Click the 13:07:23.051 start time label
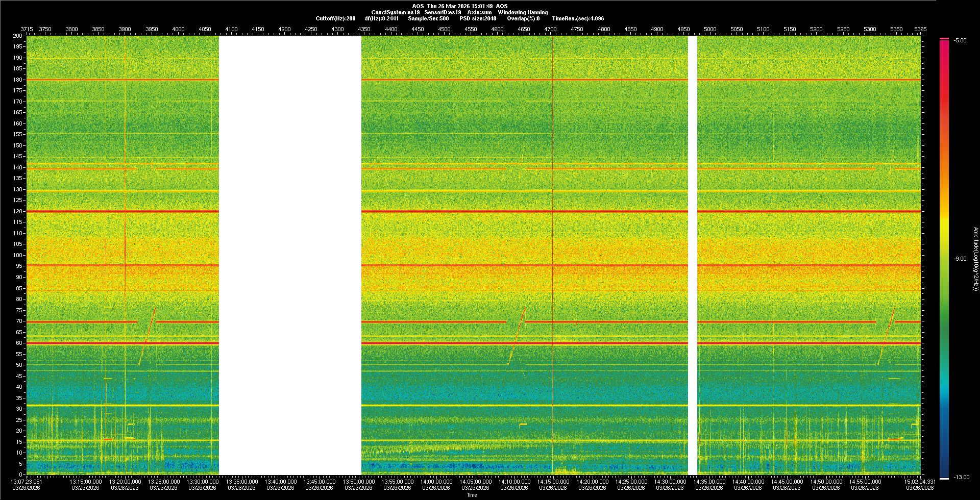This screenshot has width=980, height=500. tap(27, 481)
